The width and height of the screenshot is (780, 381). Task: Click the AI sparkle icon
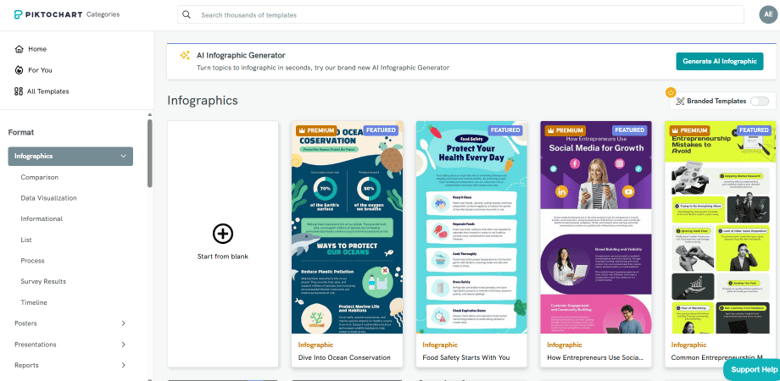tap(185, 55)
